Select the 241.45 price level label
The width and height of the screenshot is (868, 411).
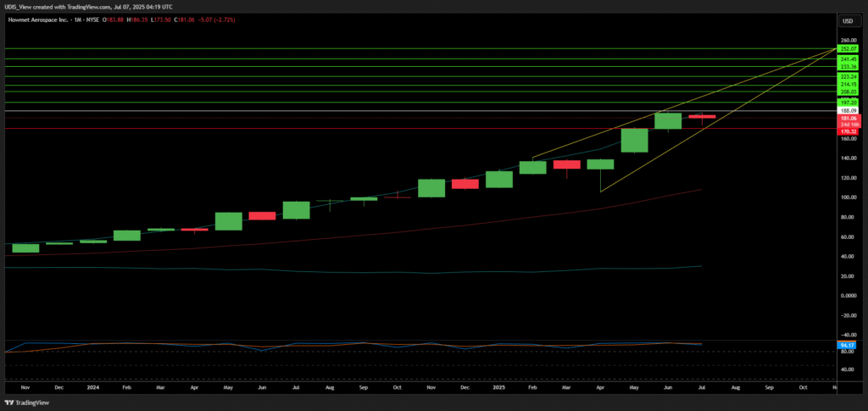tap(848, 58)
